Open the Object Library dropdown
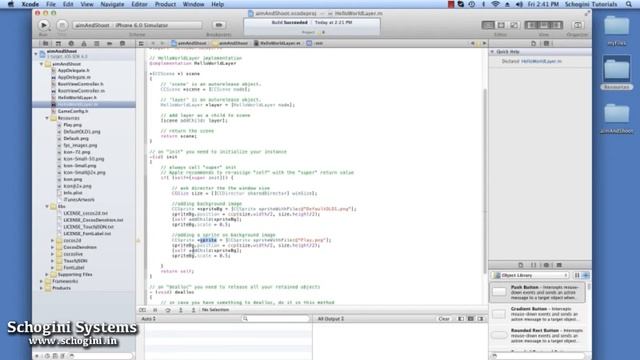 coord(531,276)
